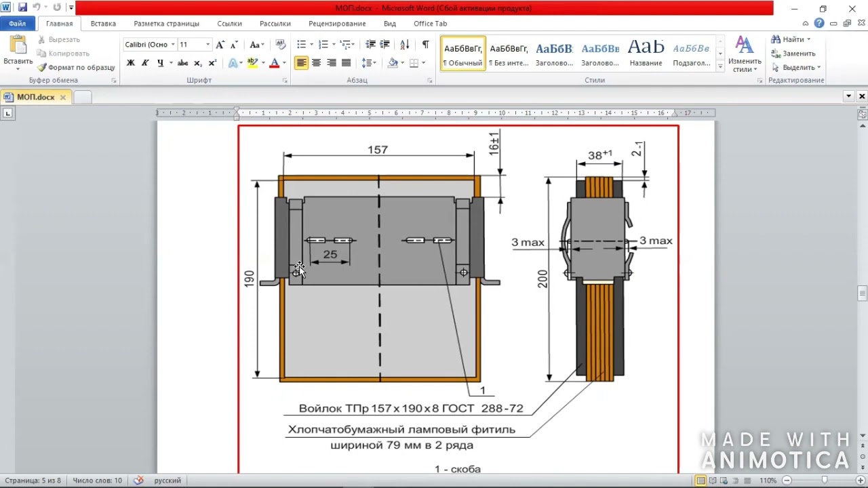Click Format Painter (Формат по образцу)
Screen dimensions: 868x488
coord(76,67)
